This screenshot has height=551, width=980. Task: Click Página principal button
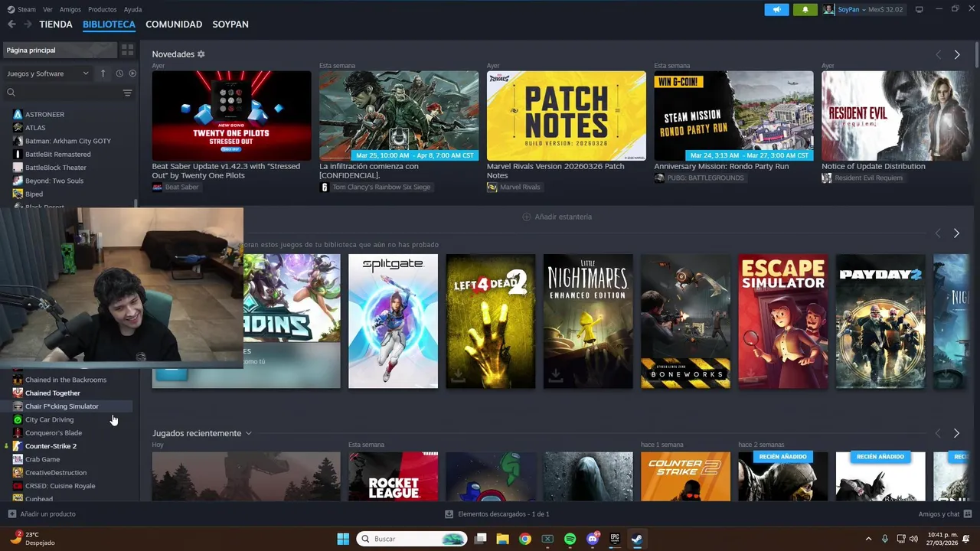coord(59,50)
